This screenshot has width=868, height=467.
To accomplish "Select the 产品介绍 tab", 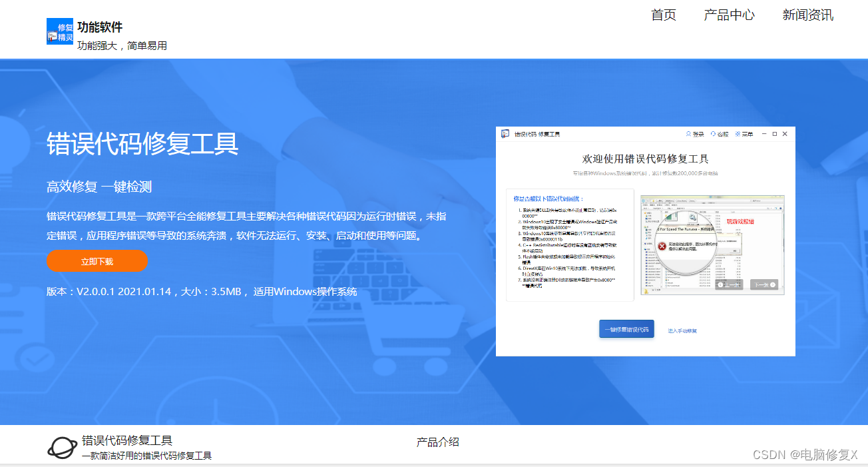I will (x=438, y=442).
